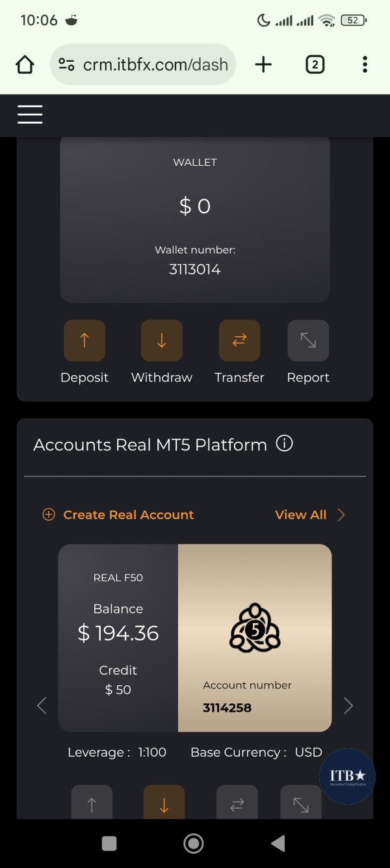Show info for Accounts Real MT5 Platform
Screen dimensions: 390x868
(284, 444)
